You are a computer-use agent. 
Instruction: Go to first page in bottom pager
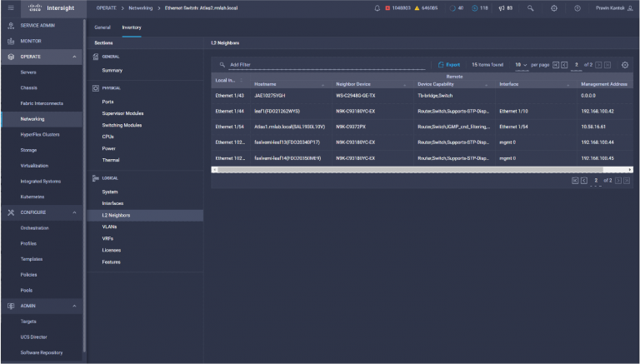click(575, 181)
